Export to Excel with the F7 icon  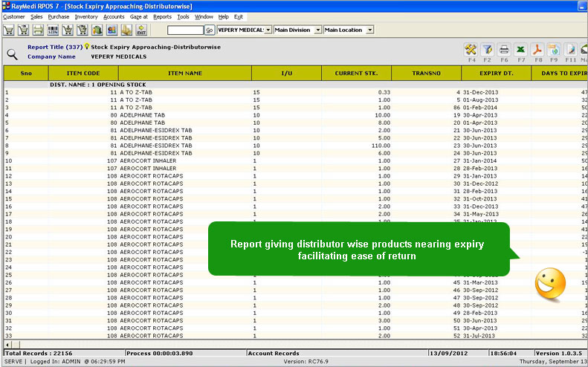(x=520, y=50)
